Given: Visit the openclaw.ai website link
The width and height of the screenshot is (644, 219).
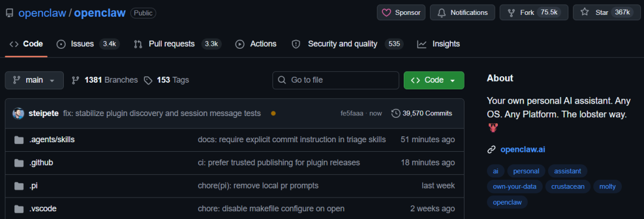Looking at the screenshot, I should point(523,150).
